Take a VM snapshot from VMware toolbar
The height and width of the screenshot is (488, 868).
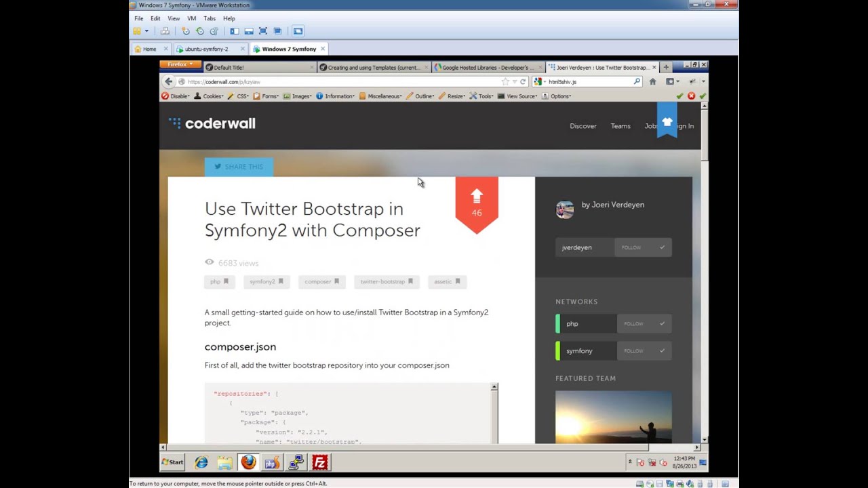click(186, 31)
